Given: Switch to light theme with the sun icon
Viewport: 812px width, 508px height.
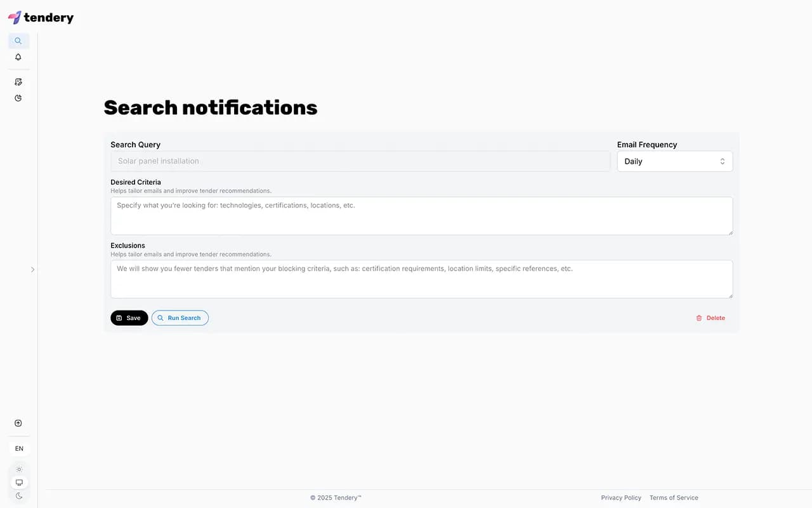Looking at the screenshot, I should (x=18, y=469).
